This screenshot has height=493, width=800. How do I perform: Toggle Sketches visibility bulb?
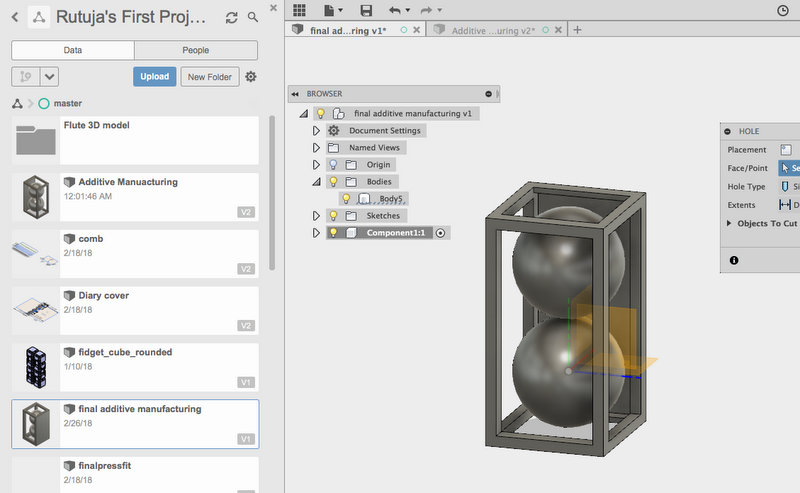point(333,215)
